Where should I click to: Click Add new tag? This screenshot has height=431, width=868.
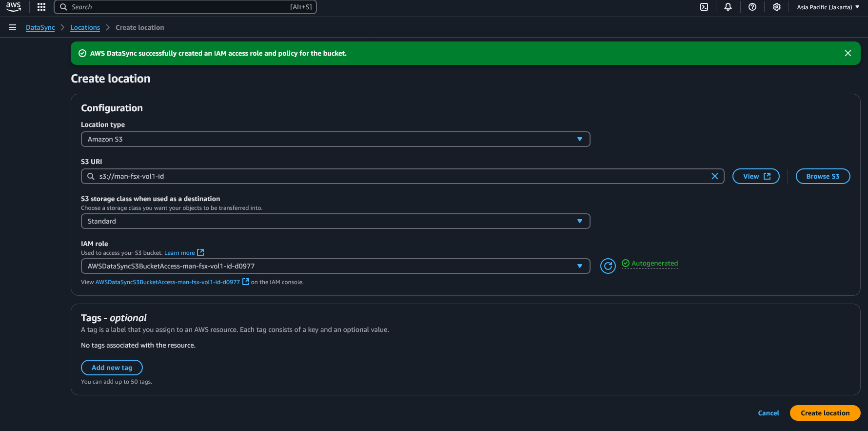tap(112, 368)
